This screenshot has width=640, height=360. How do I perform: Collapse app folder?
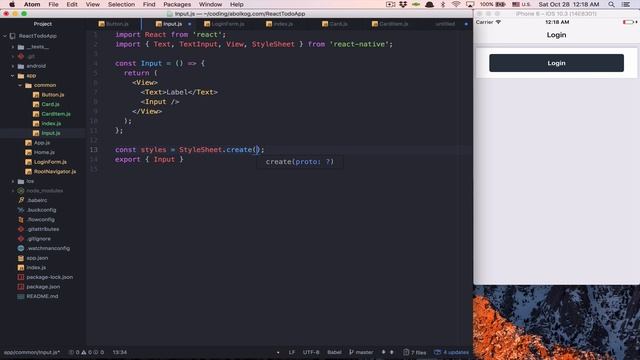[x=13, y=76]
